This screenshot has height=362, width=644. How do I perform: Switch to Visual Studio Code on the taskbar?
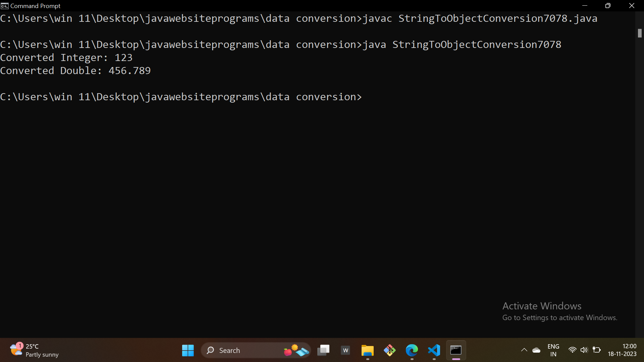[434, 350]
